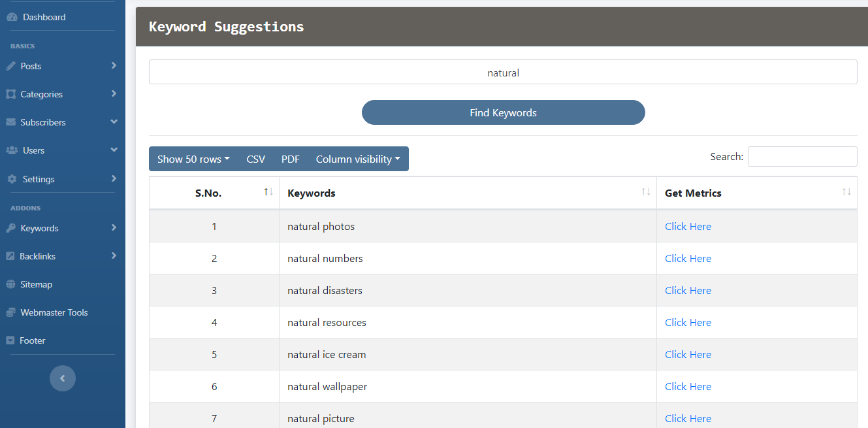Expand the Subscribers submenu chevron
The height and width of the screenshot is (428, 868).
click(x=114, y=122)
